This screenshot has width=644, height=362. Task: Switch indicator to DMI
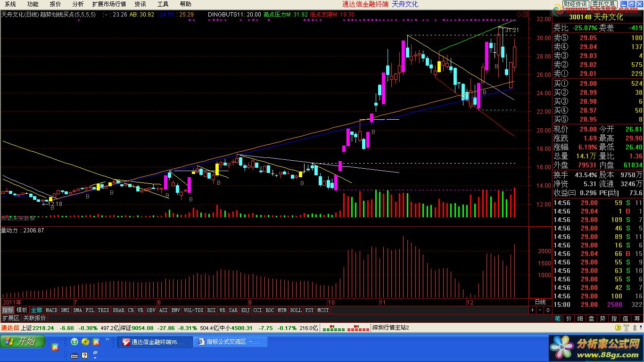(65, 310)
